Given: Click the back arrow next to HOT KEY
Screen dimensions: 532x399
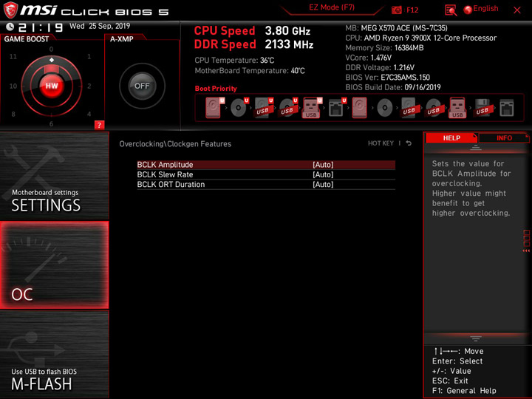Looking at the screenshot, I should (409, 143).
